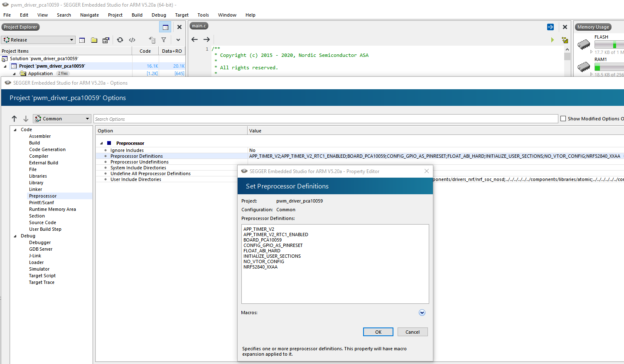Click the Code column header in Project Explorer
The image size is (624, 364).
tap(145, 51)
